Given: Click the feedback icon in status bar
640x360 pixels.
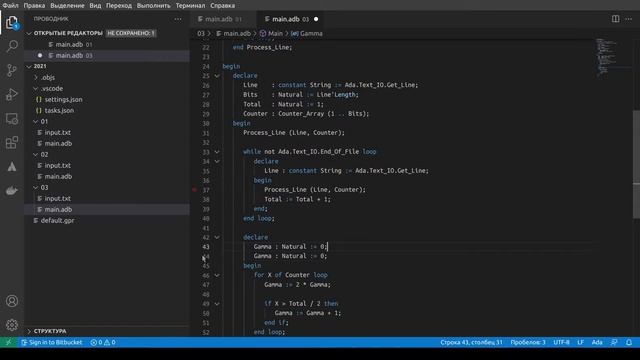Looking at the screenshot, I should (x=614, y=342).
